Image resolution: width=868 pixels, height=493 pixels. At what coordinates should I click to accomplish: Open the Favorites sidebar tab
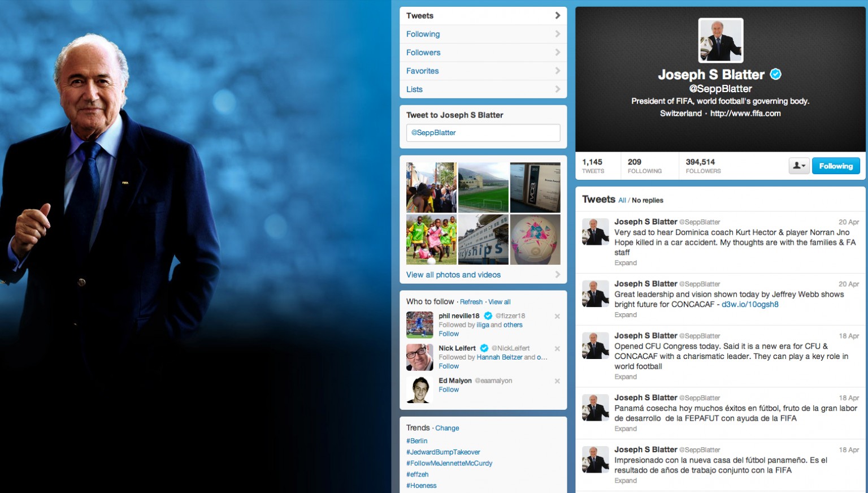(x=483, y=71)
